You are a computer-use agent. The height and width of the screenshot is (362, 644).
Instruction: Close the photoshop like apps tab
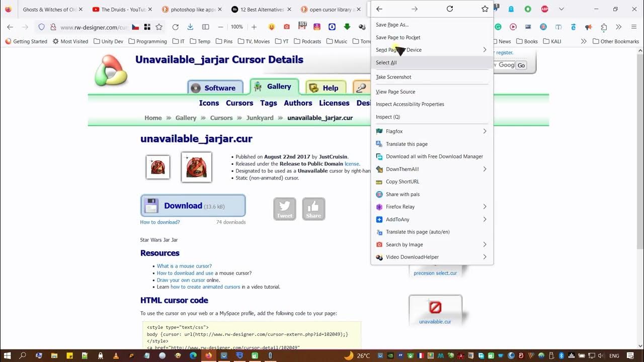pos(220,9)
